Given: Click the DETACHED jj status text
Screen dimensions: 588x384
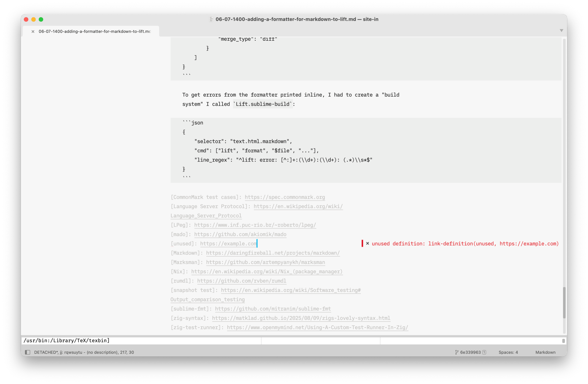Looking at the screenshot, I should click(x=84, y=352).
